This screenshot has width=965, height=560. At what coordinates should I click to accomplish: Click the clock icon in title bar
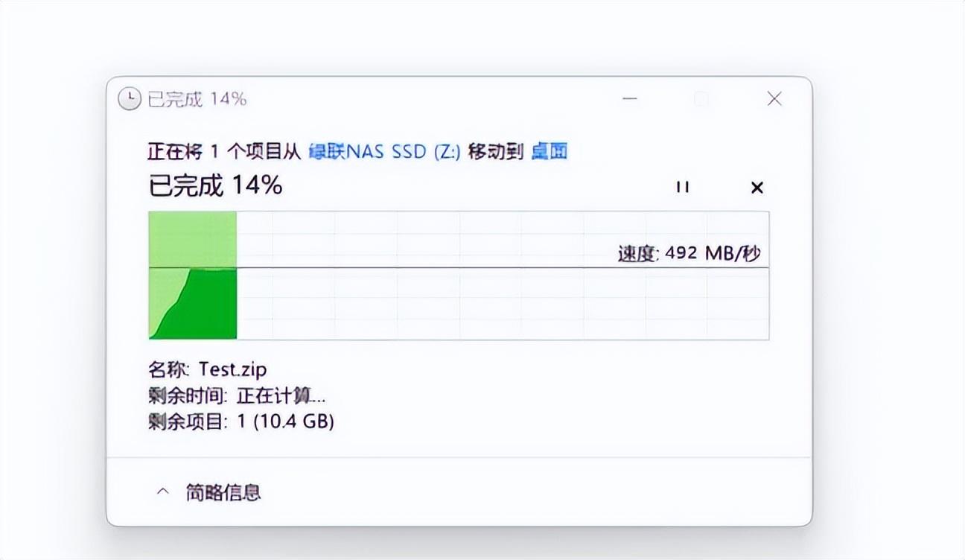[130, 99]
